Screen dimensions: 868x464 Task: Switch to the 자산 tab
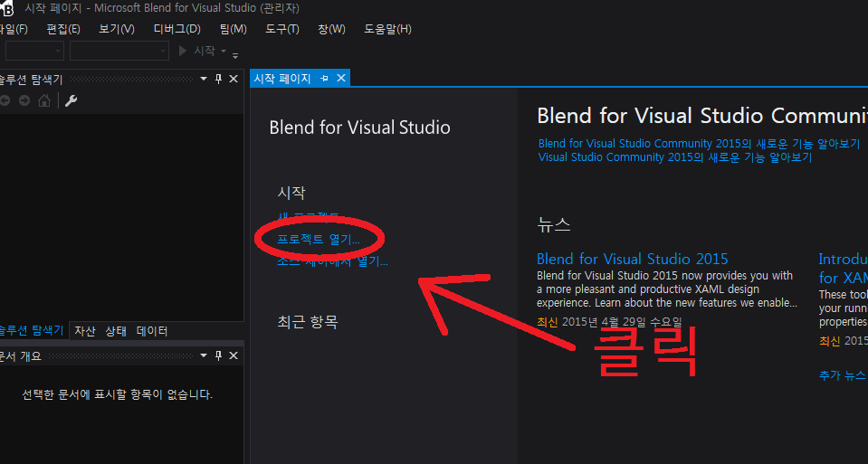[85, 331]
